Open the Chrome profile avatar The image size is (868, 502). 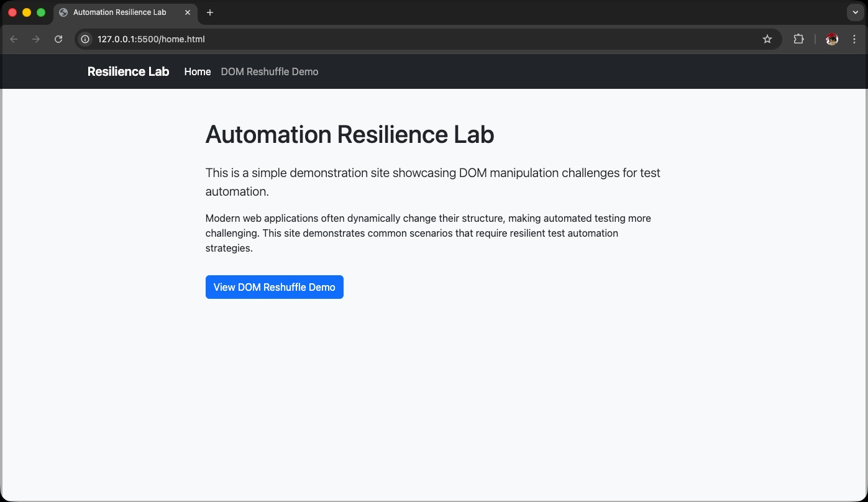[832, 39]
